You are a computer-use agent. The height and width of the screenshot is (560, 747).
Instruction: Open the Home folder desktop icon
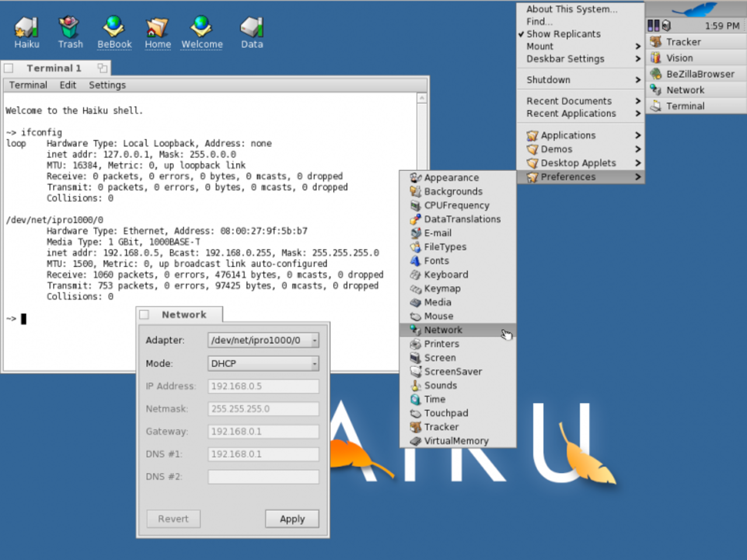tap(158, 27)
